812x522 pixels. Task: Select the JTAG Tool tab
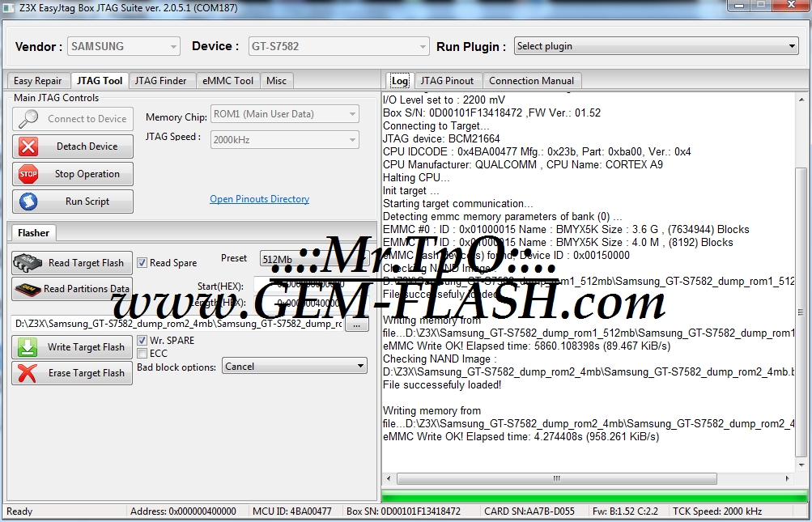100,80
